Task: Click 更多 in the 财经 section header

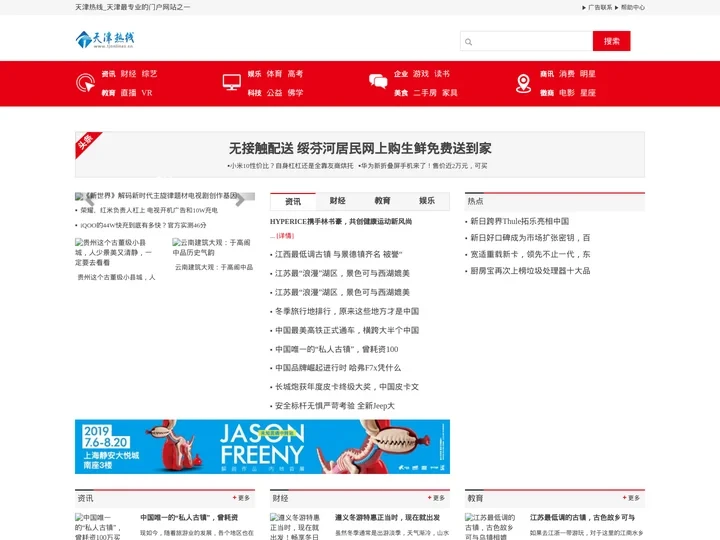Action: click(x=436, y=498)
